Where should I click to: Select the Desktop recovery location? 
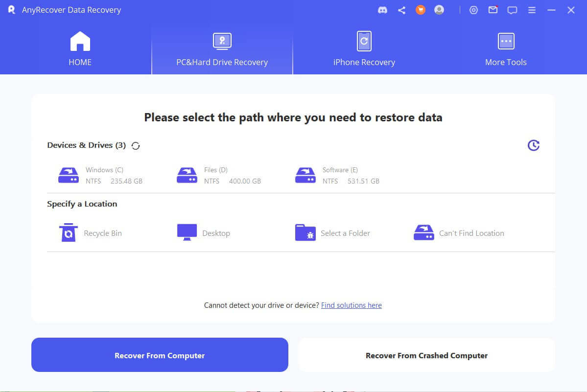[x=204, y=232]
